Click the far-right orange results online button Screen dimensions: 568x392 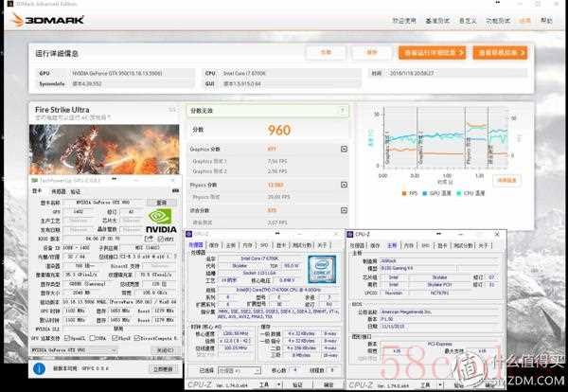pos(500,52)
